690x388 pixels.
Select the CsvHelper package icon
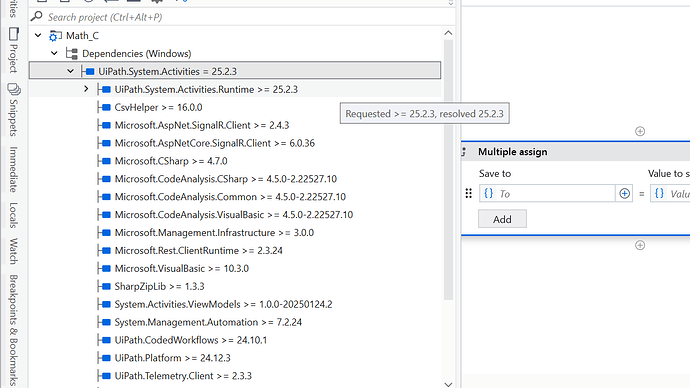[x=106, y=107]
